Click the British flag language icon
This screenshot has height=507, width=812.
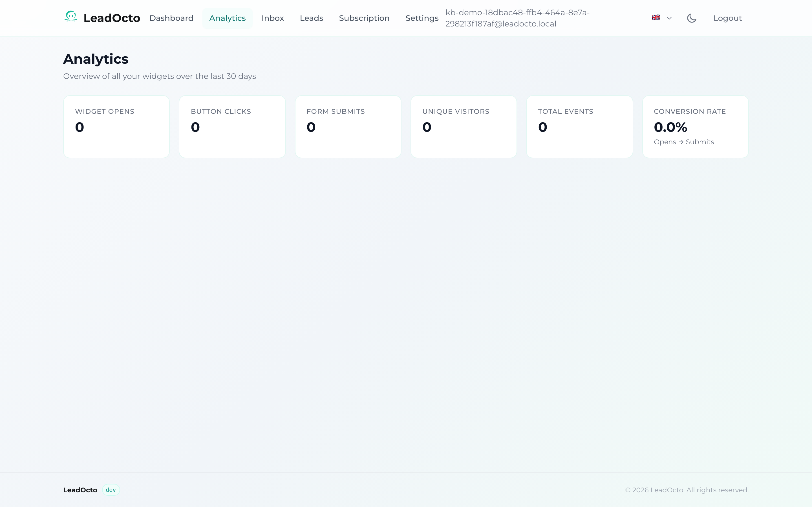(x=656, y=17)
